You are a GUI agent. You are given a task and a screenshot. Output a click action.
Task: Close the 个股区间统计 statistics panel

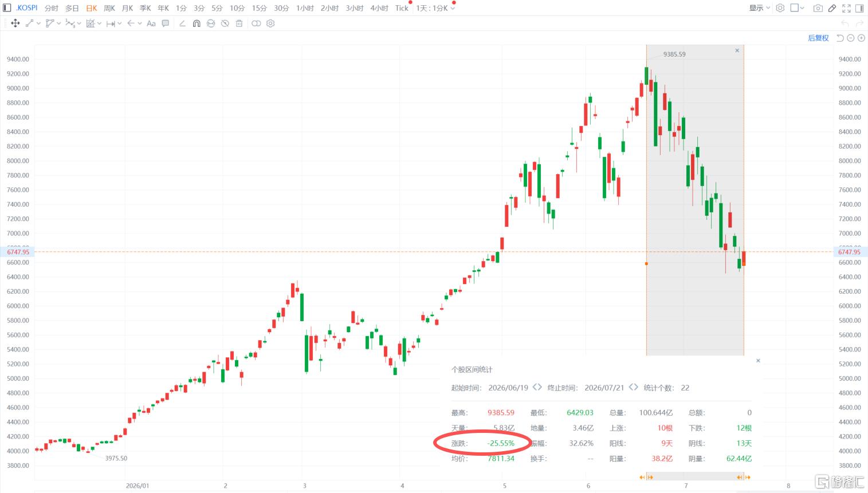click(758, 361)
